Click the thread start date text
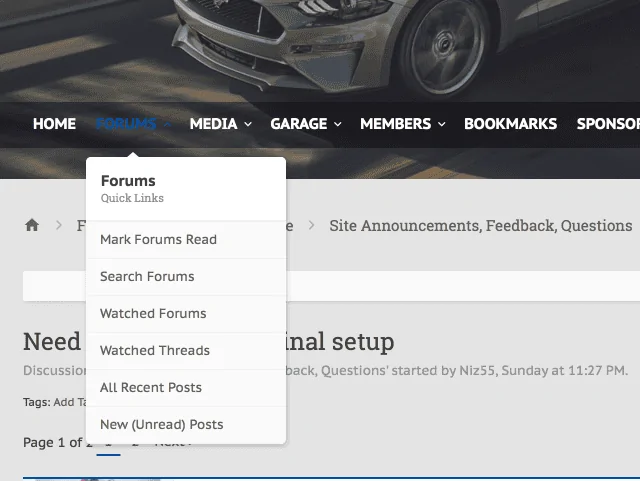Image resolution: width=640 pixels, height=481 pixels. point(563,370)
